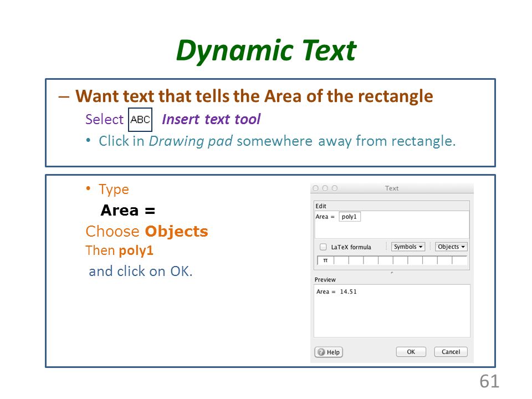The width and height of the screenshot is (532, 399).
Task: Open the Symbols dropdown
Action: pyautogui.click(x=408, y=247)
